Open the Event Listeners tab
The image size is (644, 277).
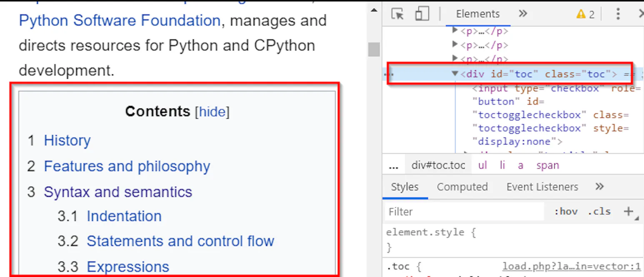542,187
